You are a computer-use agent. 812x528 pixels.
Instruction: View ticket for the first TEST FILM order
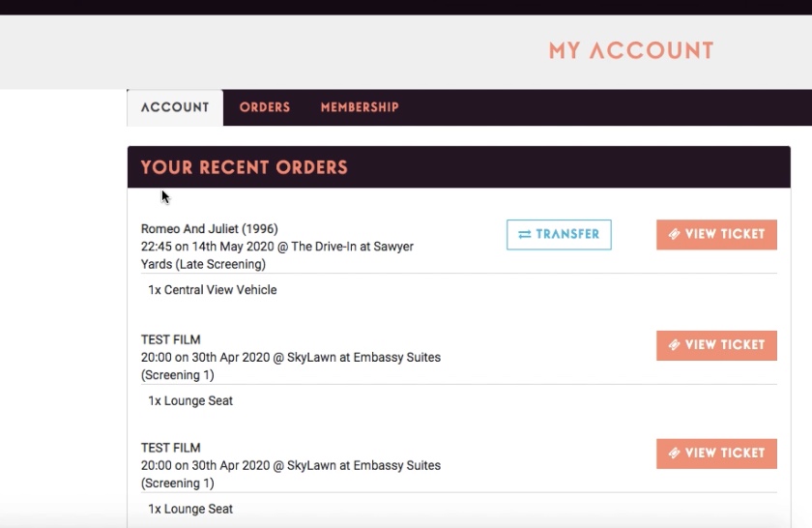pos(716,345)
